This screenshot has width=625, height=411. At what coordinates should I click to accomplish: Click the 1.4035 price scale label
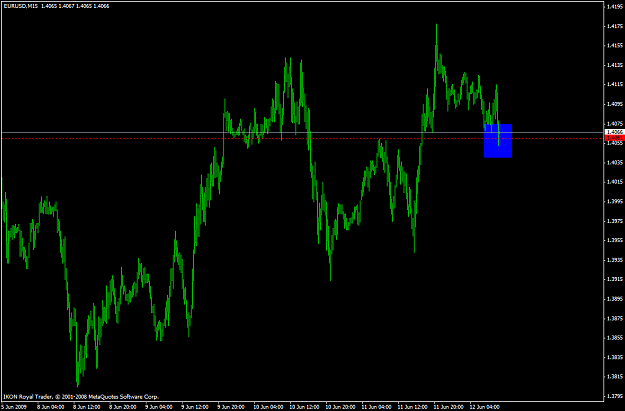(615, 163)
